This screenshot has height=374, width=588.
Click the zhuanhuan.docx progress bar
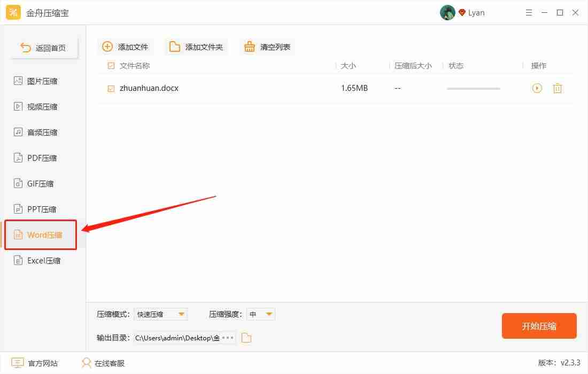[473, 89]
